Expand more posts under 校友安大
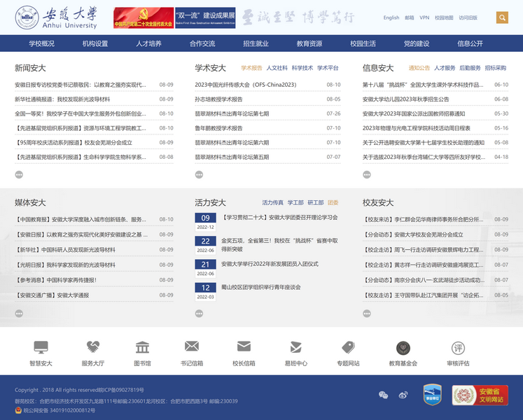 [x=367, y=313]
